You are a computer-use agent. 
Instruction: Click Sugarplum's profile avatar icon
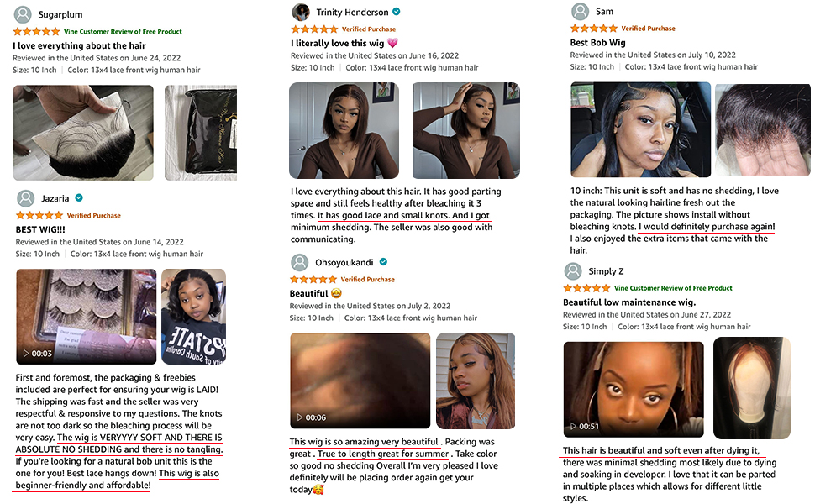click(x=23, y=14)
